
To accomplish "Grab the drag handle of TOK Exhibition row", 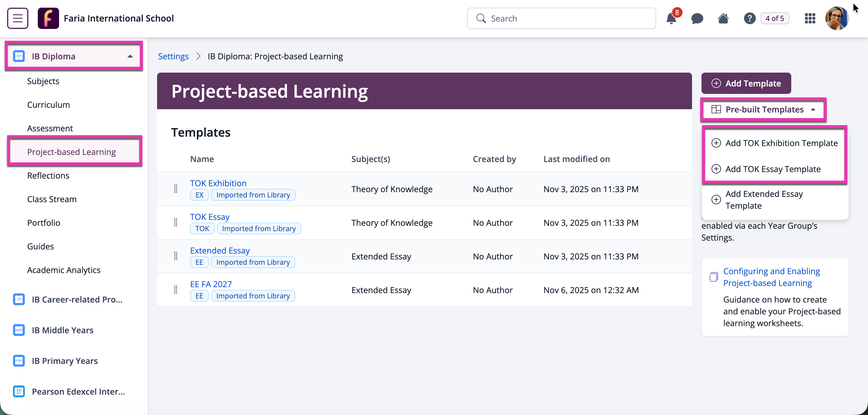I will tap(176, 189).
